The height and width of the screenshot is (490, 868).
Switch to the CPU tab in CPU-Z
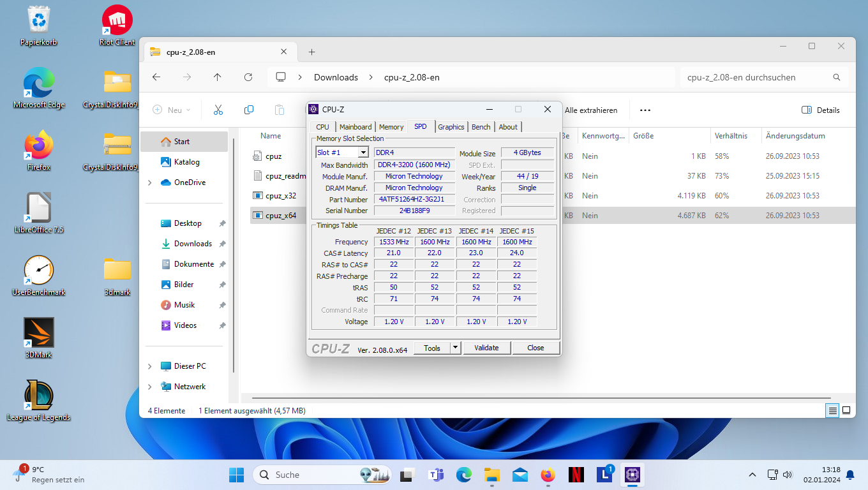(x=323, y=127)
